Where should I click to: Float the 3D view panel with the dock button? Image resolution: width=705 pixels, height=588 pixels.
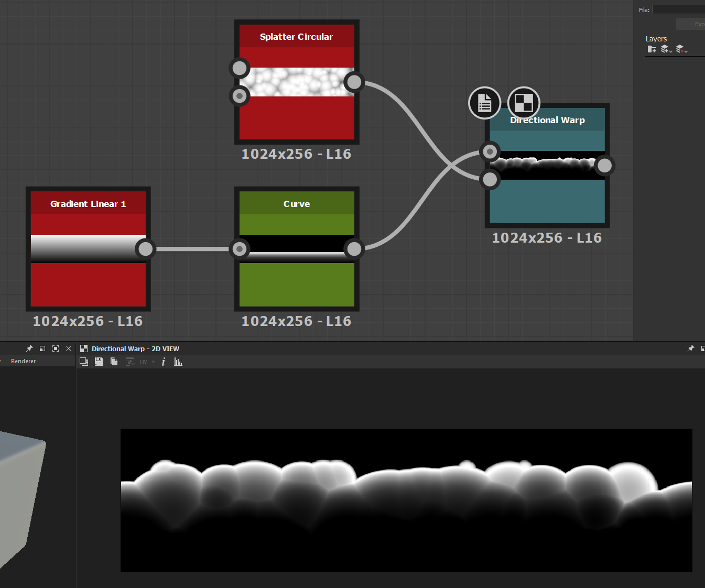[42, 349]
